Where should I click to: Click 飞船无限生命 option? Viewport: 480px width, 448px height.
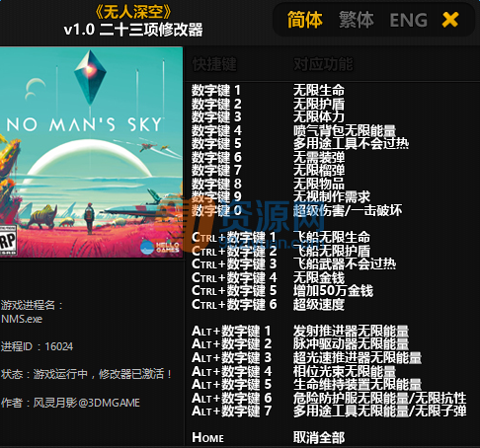coord(332,237)
